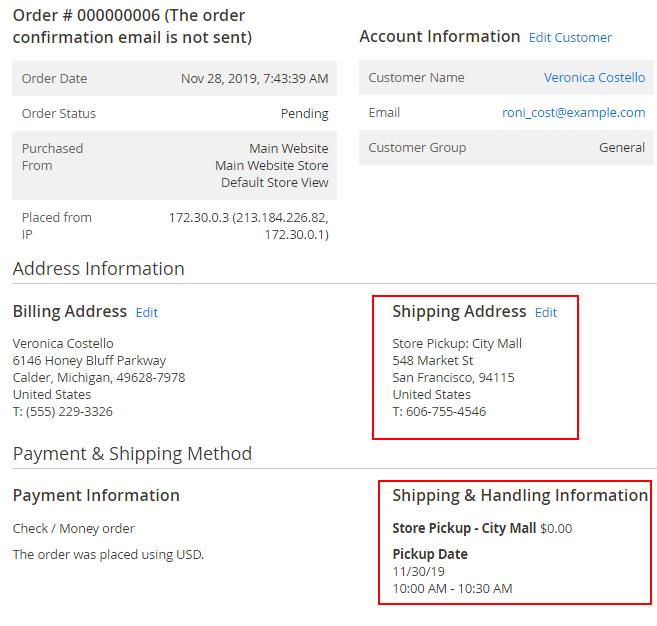
Task: Click the Default Store View text
Action: coord(274,183)
